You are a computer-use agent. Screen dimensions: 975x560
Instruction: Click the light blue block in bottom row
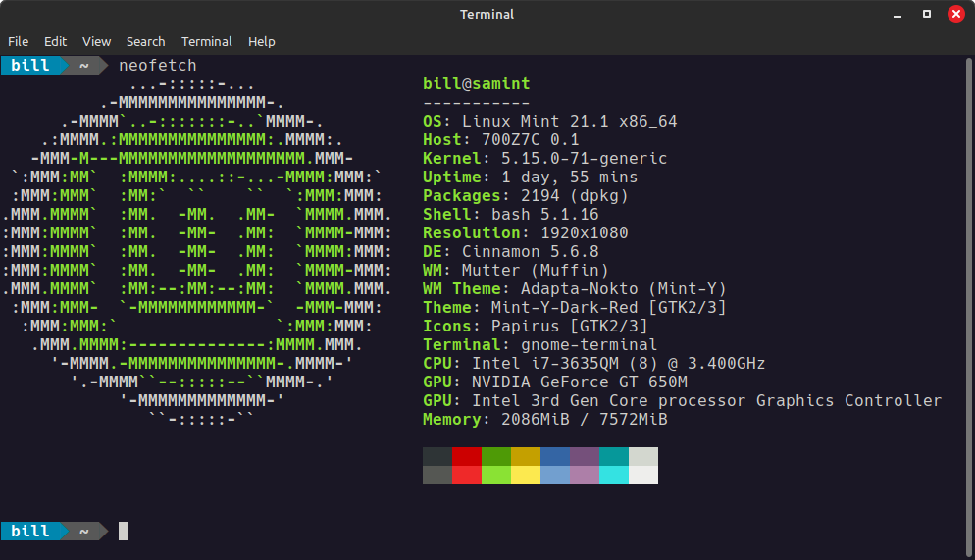pyautogui.click(x=555, y=475)
